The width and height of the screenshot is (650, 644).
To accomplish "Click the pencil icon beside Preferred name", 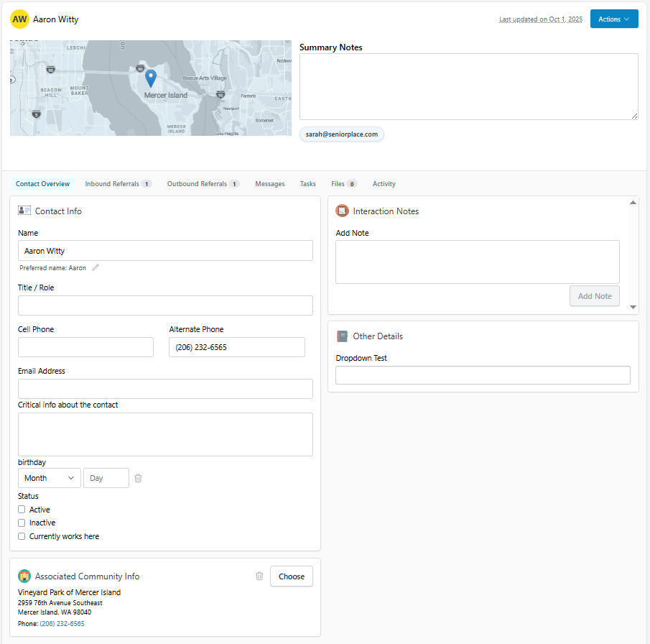I will click(x=96, y=267).
